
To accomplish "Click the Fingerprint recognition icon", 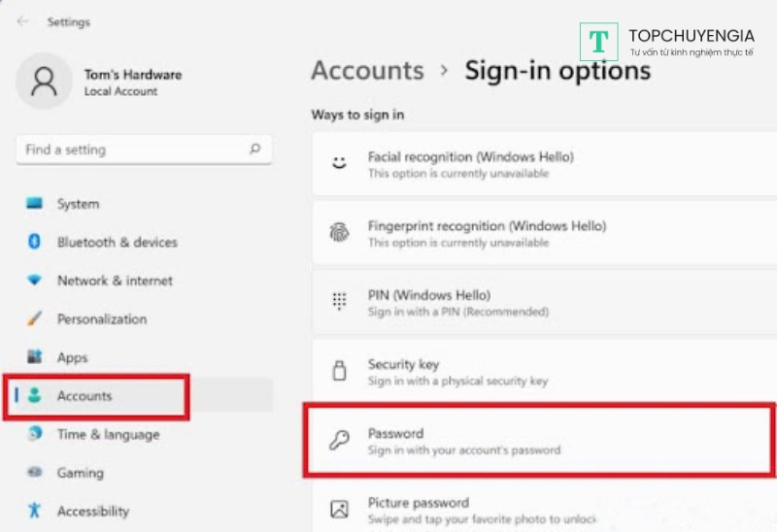I will (339, 233).
